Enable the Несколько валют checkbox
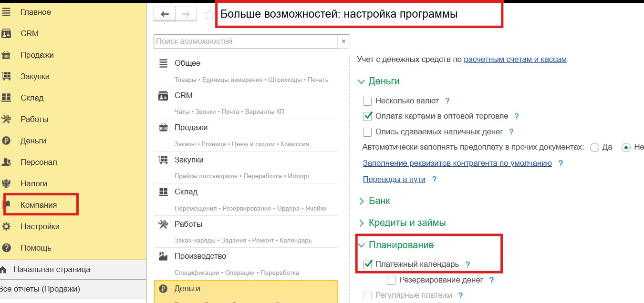The width and height of the screenshot is (644, 303). 367,101
